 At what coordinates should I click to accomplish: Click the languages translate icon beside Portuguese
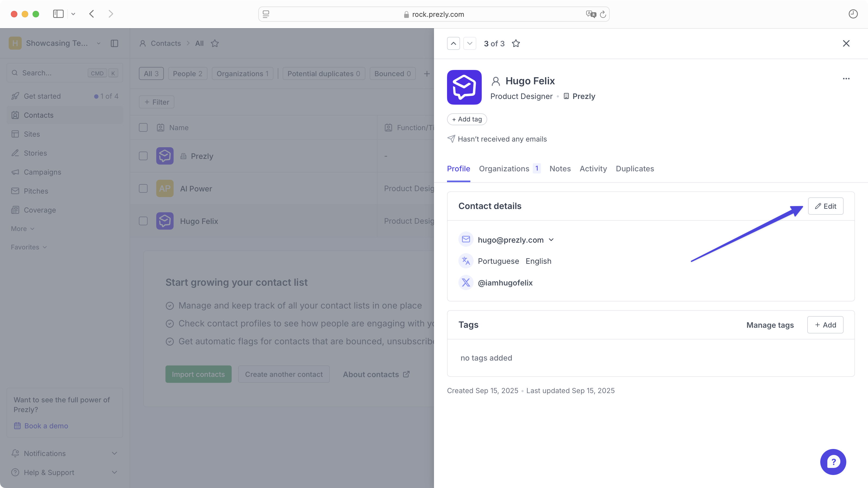pyautogui.click(x=466, y=261)
